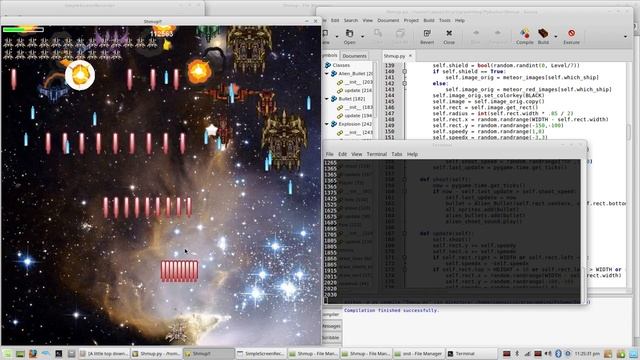Open the 'A little top down' taskbar button
The width and height of the screenshot is (640, 360).
click(x=104, y=353)
